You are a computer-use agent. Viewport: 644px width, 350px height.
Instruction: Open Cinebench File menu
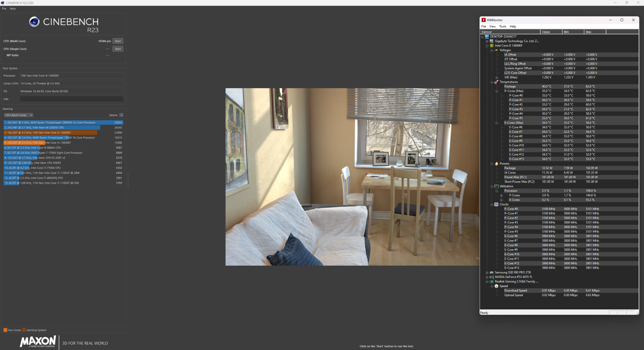click(4, 8)
